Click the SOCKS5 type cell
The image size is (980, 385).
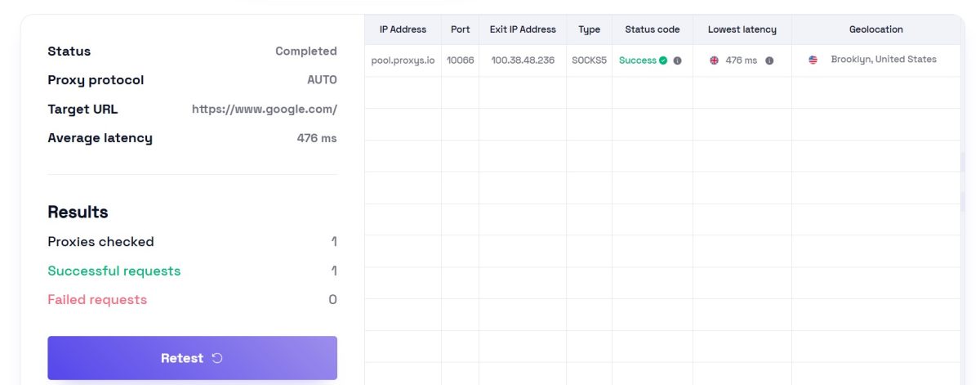(x=589, y=60)
